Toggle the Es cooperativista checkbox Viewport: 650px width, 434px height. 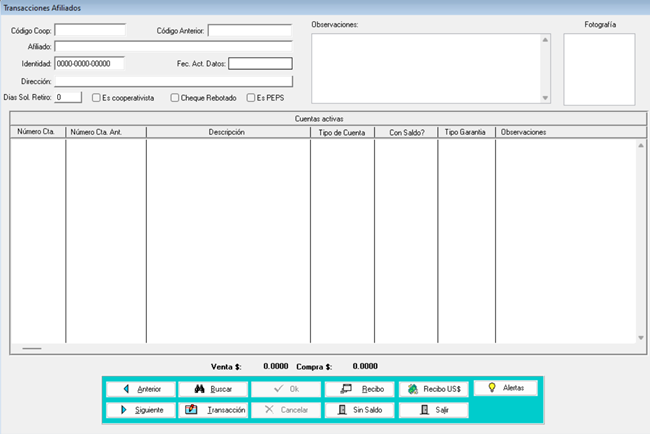point(95,98)
